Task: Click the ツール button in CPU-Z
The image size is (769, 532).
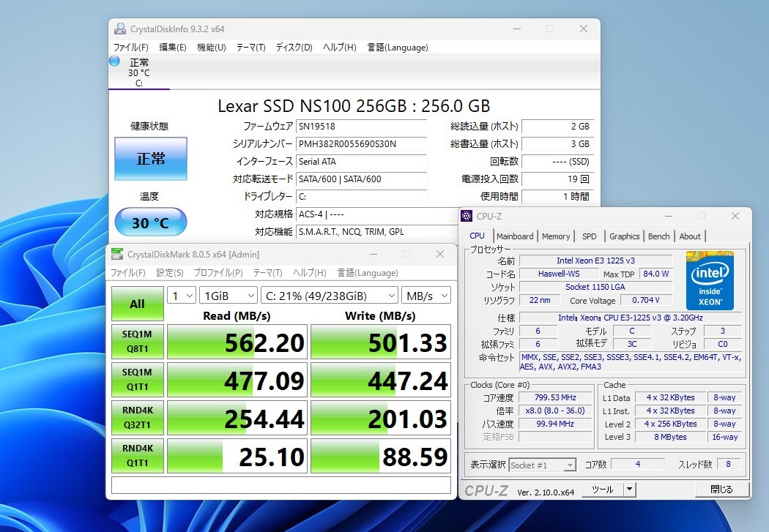Action: [602, 490]
